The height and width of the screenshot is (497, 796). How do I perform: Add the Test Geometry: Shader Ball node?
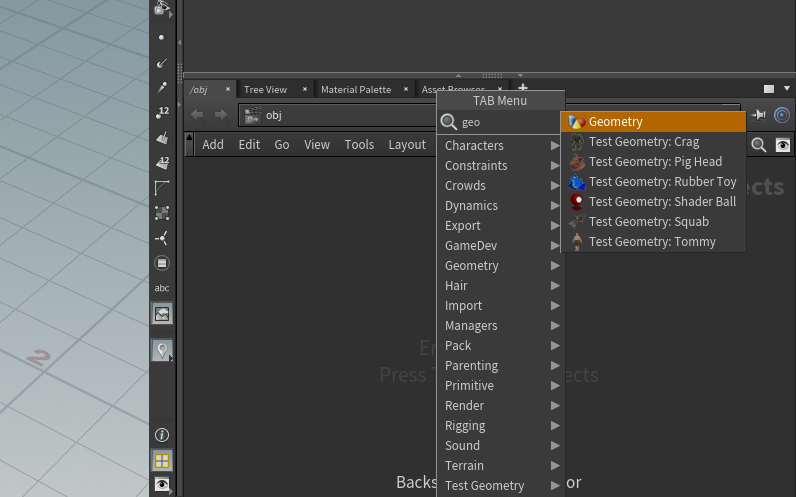[x=661, y=202]
